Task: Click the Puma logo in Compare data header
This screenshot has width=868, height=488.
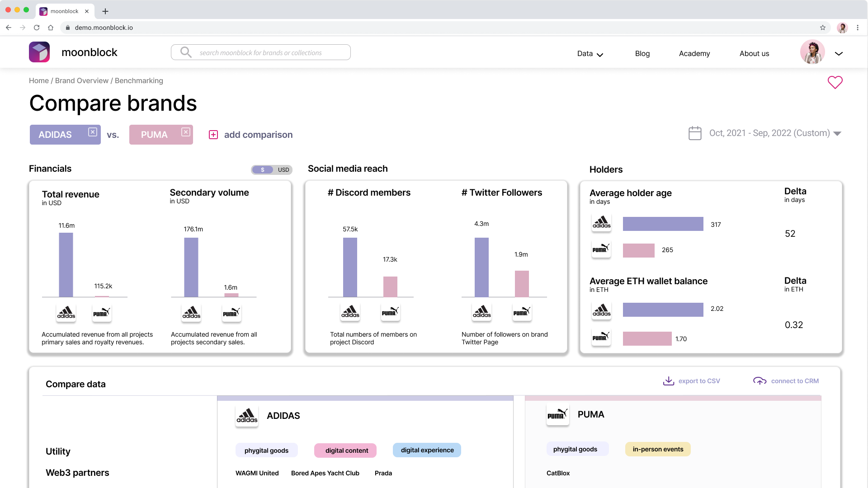Action: tap(558, 415)
